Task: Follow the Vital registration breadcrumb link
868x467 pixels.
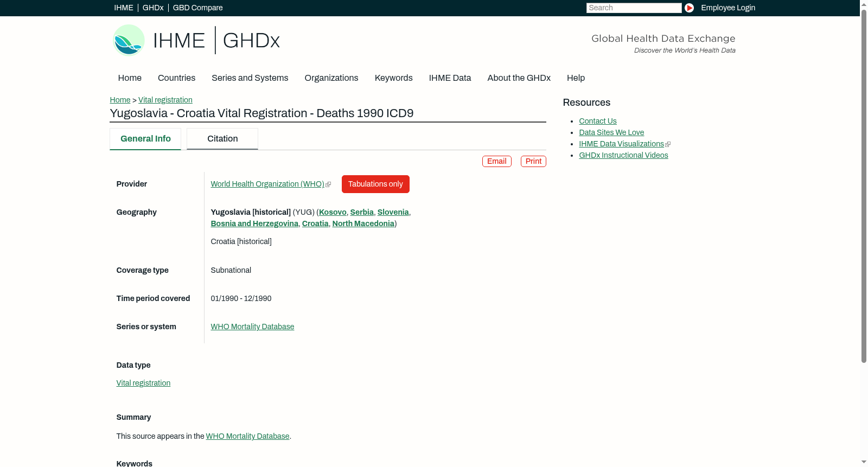Action: tap(165, 100)
